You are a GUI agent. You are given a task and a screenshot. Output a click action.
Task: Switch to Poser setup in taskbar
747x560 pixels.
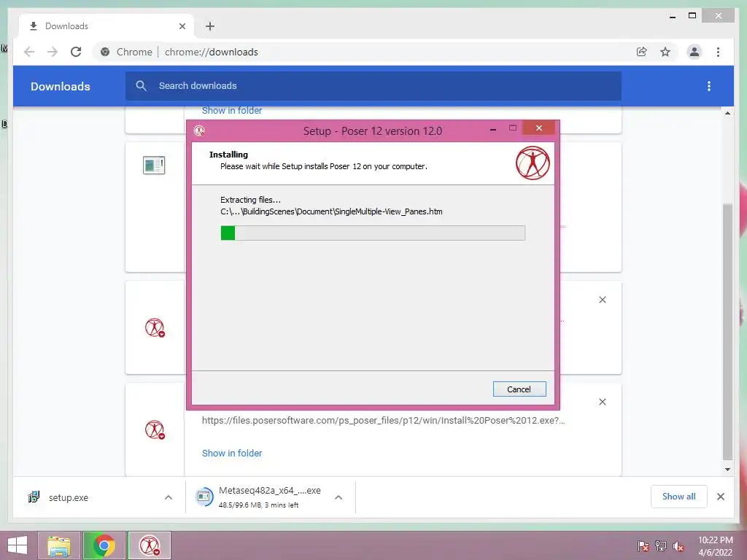tap(150, 545)
